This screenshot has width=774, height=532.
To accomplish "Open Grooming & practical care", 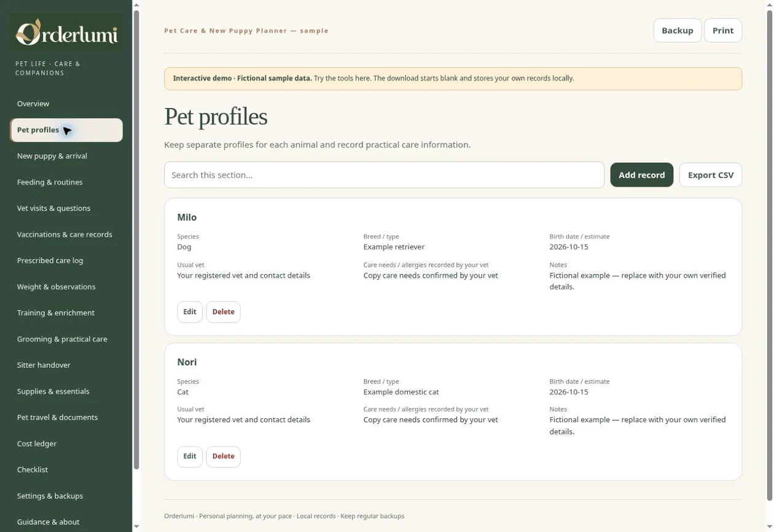I will 66,339.
